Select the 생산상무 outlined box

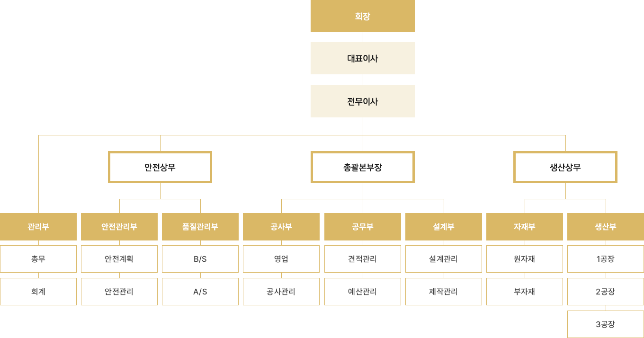point(565,167)
